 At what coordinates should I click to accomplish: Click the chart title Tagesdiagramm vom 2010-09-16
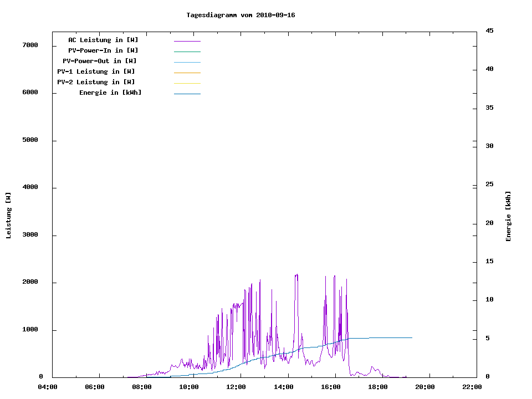pyautogui.click(x=241, y=15)
